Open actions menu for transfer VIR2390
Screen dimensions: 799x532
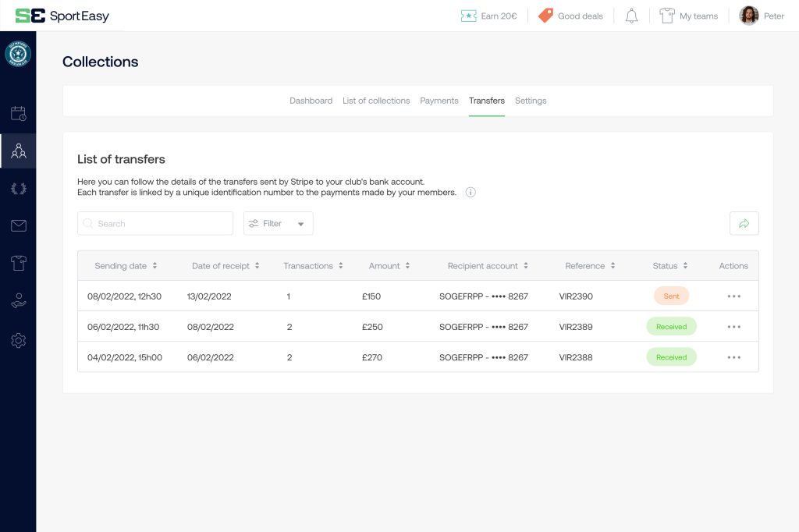pos(733,296)
